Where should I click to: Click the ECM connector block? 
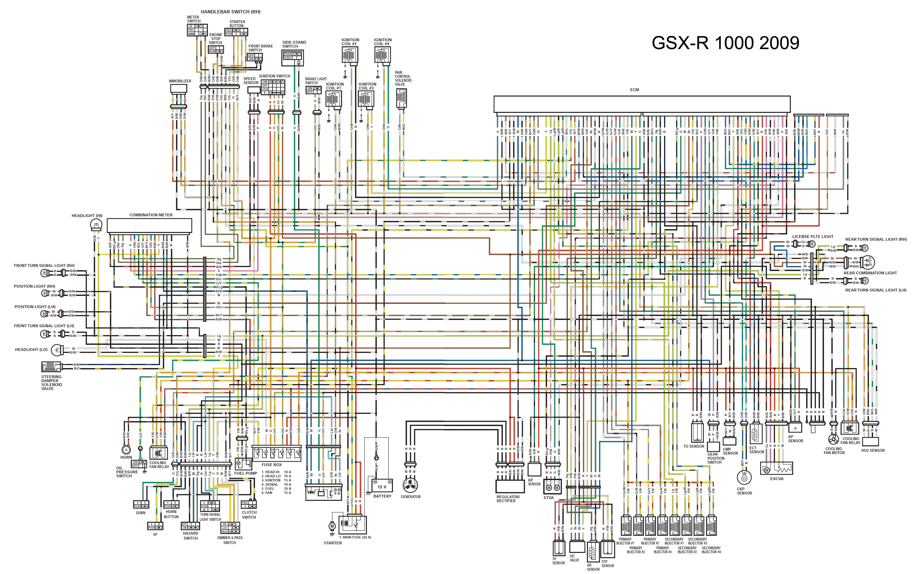pos(642,104)
